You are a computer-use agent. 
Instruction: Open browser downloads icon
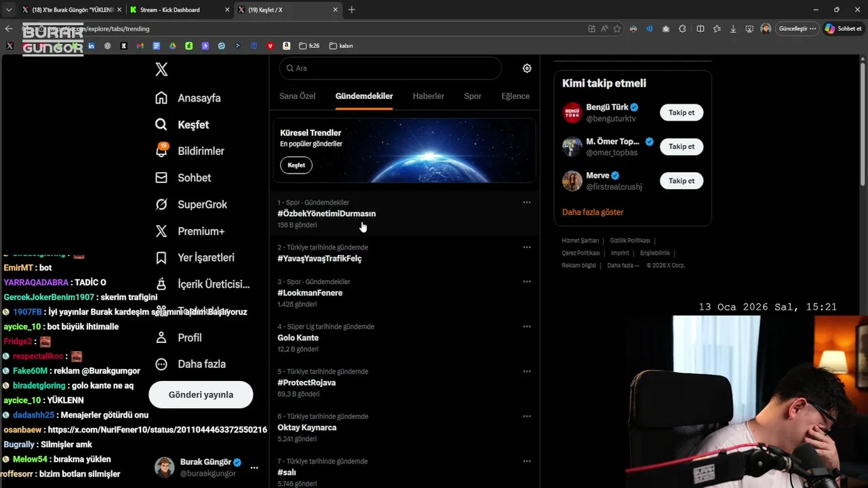733,28
